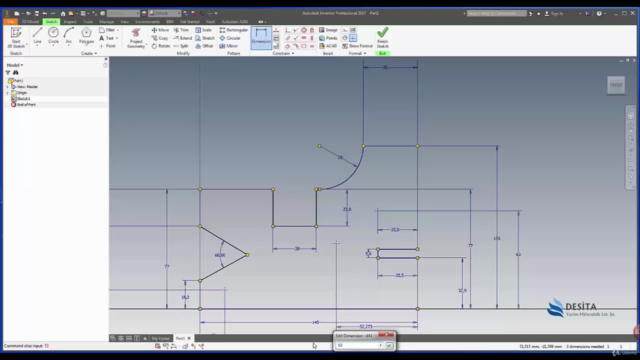Select Part1 root node in browser
640x360 pixels.
[x=16, y=81]
